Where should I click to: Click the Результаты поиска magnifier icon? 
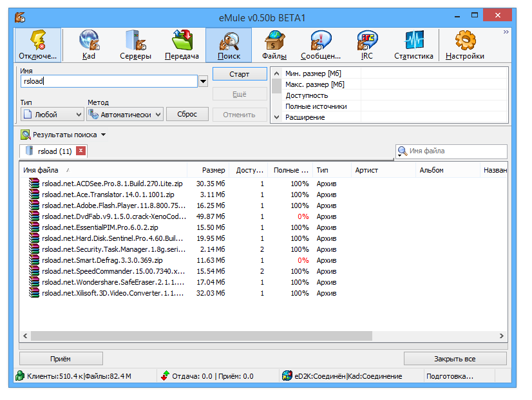click(x=26, y=135)
